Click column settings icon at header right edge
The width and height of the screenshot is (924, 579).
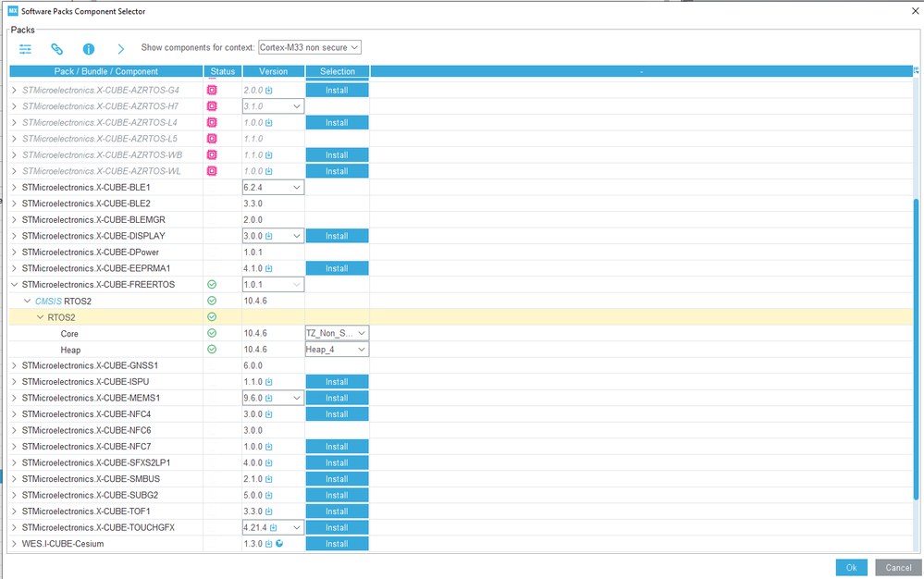(x=916, y=70)
